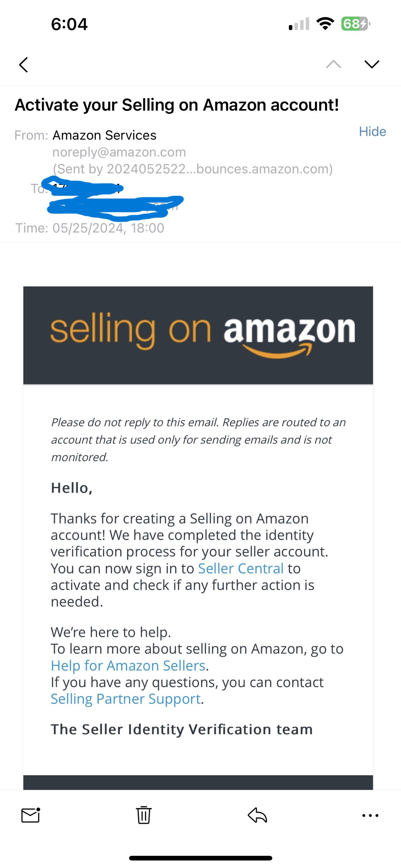This screenshot has height=868, width=401.
Task: Go to next email with down chevron
Action: click(372, 64)
